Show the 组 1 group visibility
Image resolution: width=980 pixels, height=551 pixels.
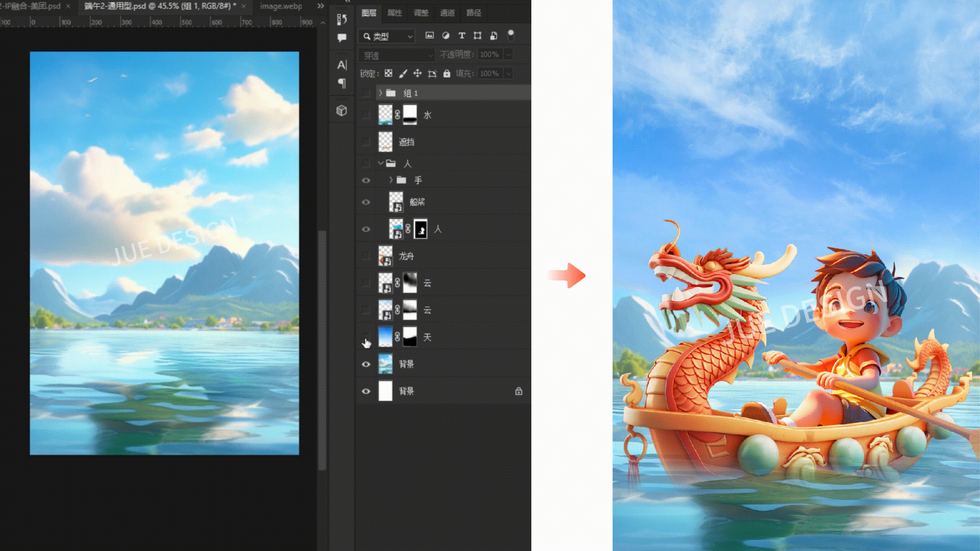coord(366,93)
